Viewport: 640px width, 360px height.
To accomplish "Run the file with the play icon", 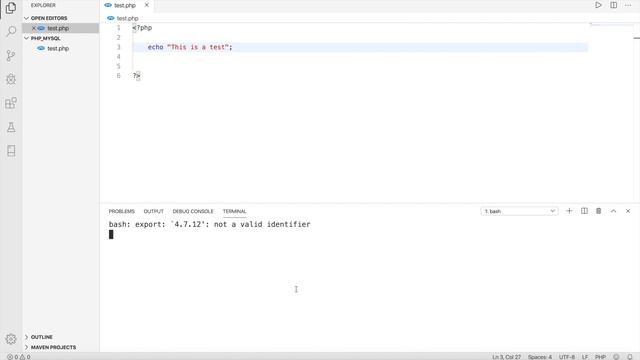I will click(598, 5).
